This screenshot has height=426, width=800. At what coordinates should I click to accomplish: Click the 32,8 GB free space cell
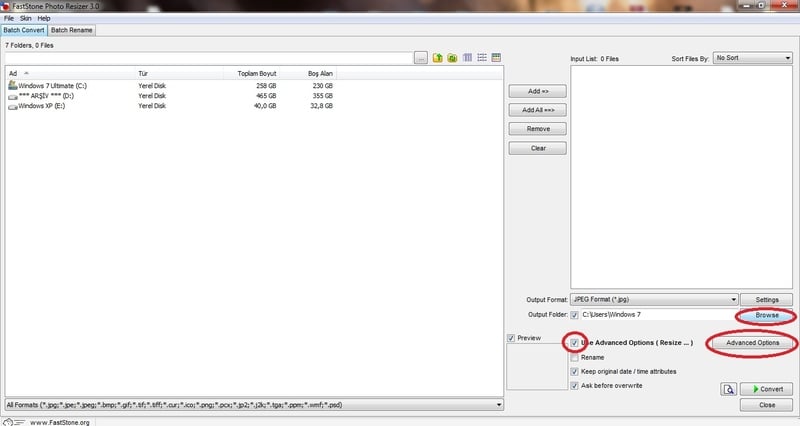pos(321,106)
